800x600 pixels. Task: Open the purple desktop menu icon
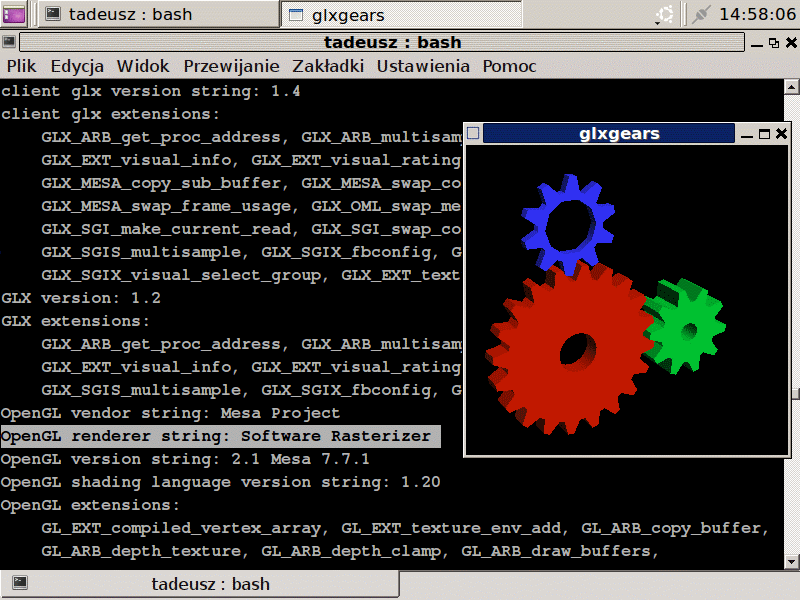pos(15,14)
